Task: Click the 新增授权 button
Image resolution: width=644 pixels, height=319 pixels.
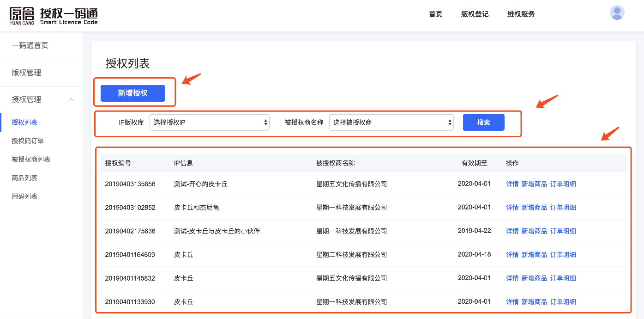Action: [132, 93]
